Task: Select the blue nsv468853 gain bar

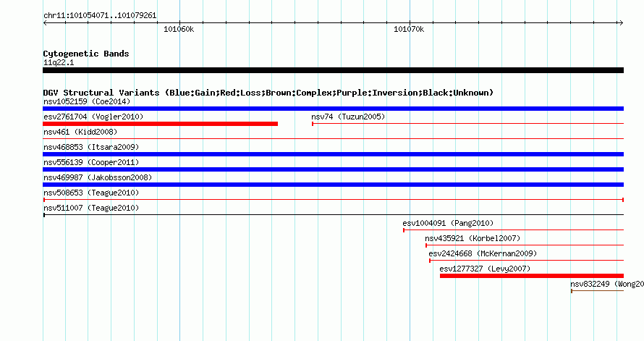Action: pyautogui.click(x=333, y=154)
